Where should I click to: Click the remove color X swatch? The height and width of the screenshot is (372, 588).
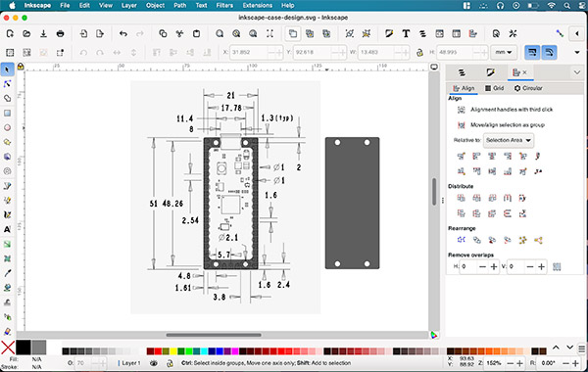coord(8,348)
